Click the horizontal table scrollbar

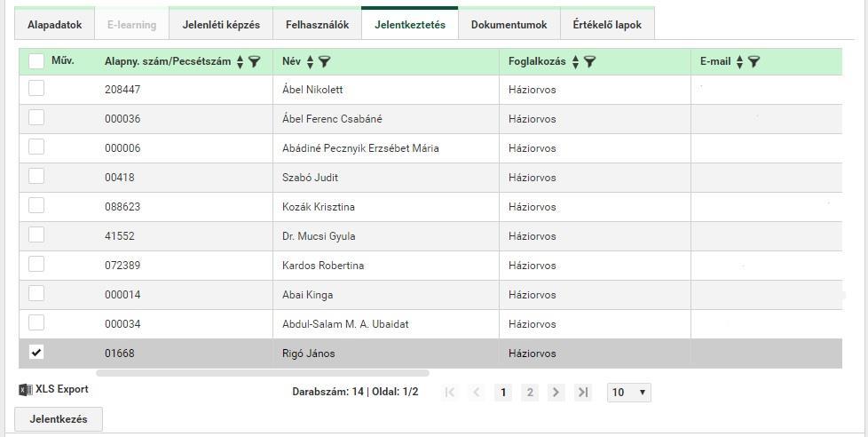click(x=263, y=373)
